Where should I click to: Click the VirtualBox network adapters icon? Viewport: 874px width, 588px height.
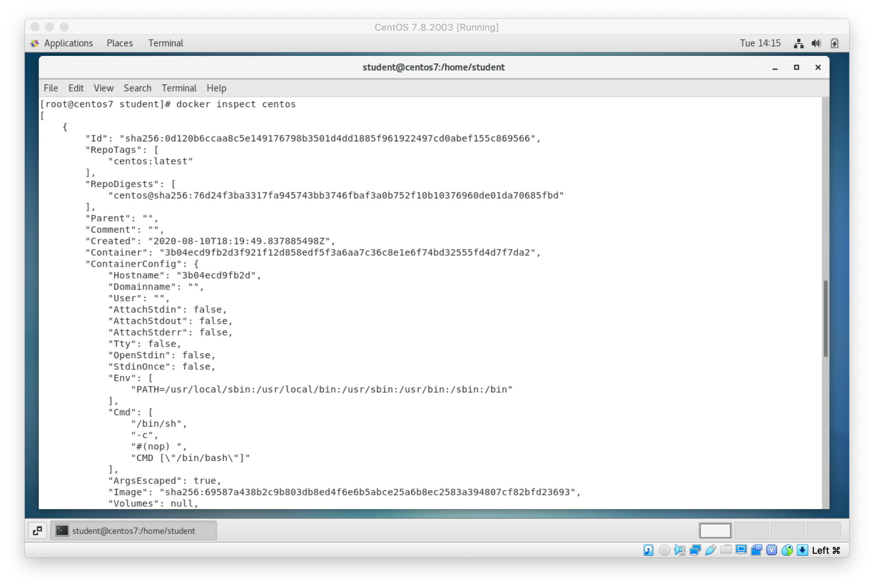point(695,550)
